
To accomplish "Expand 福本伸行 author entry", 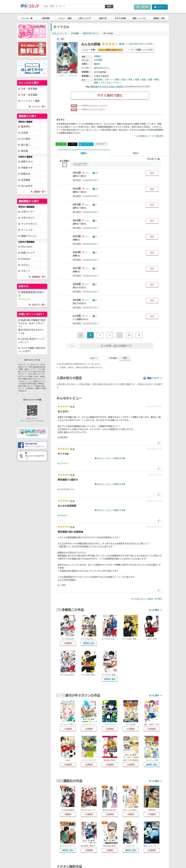I will [32, 127].
